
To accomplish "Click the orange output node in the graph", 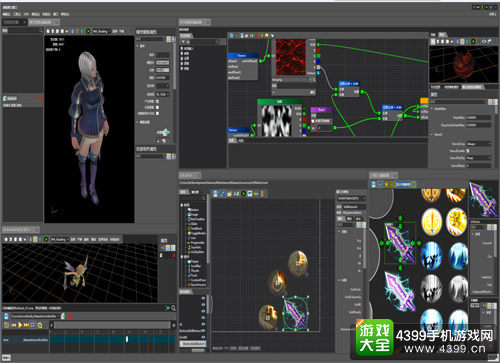I will [x=424, y=101].
